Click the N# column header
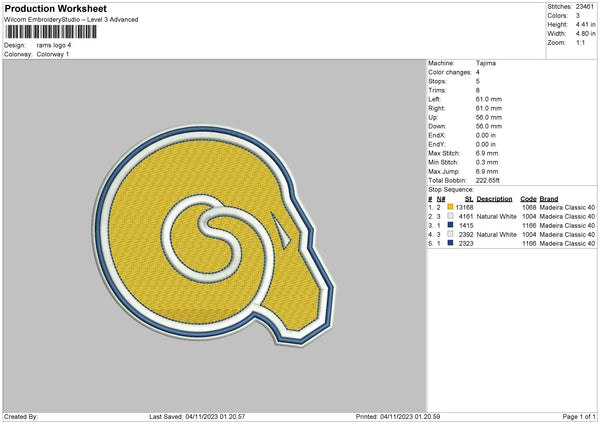This screenshot has width=600, height=424. [x=442, y=198]
